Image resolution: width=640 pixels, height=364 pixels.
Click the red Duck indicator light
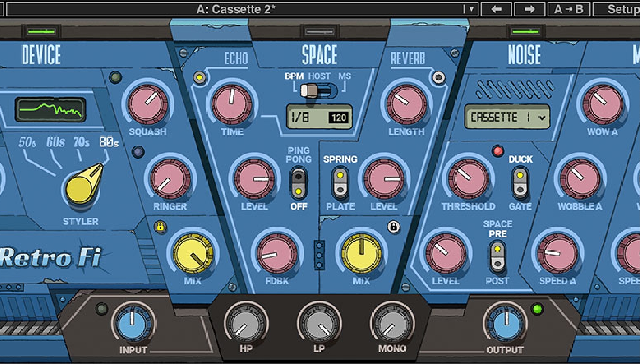(498, 151)
